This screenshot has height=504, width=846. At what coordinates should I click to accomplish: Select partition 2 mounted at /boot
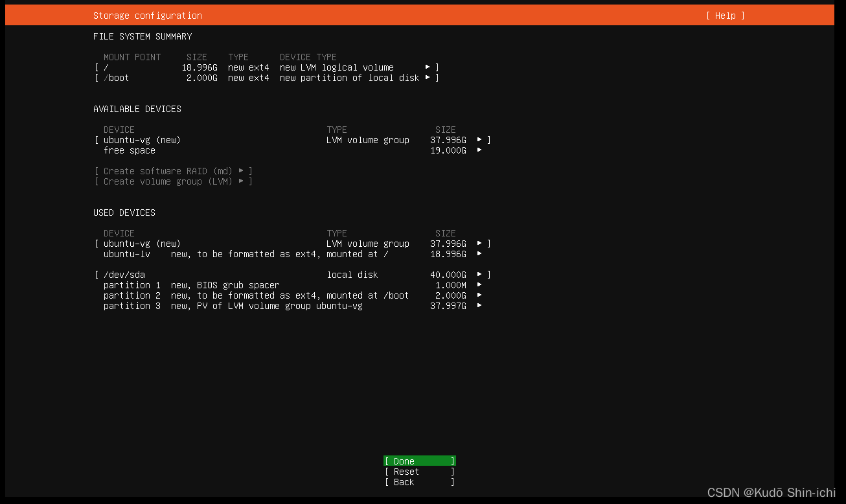[293, 295]
